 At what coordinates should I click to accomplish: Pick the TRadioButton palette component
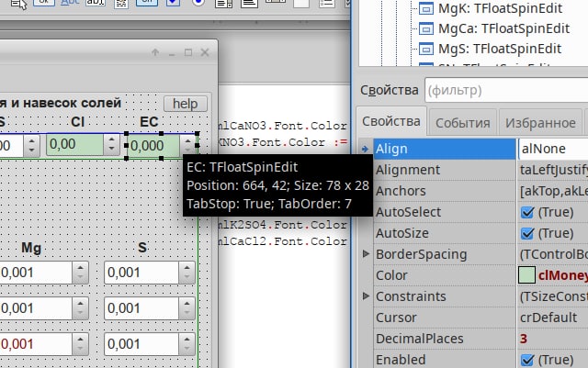(198, 3)
